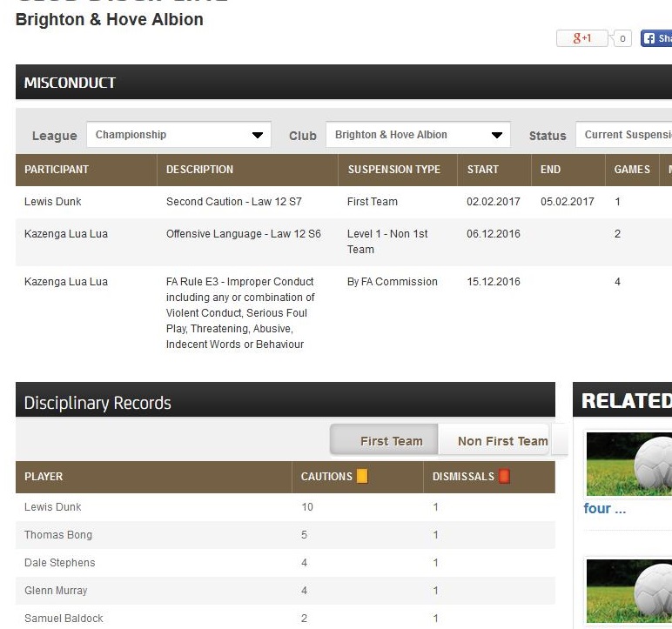672x629 pixels.
Task: Share the page with the Facebook button
Action: tap(656, 38)
